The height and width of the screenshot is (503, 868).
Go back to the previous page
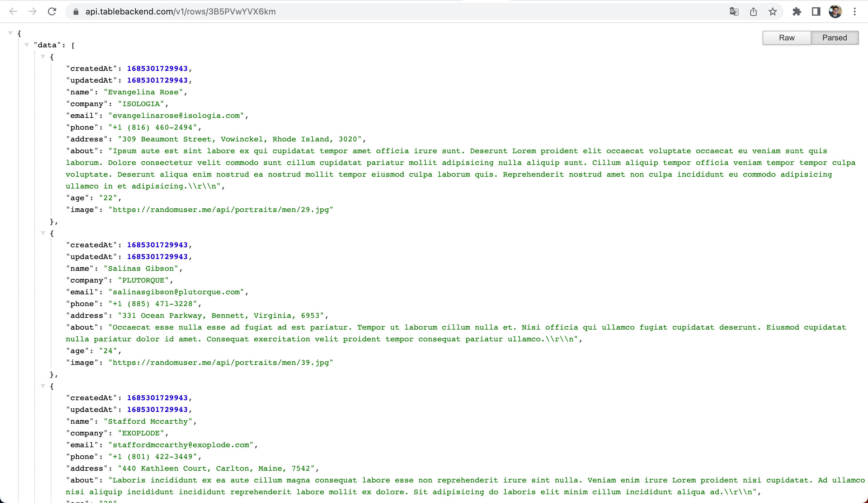[x=13, y=12]
